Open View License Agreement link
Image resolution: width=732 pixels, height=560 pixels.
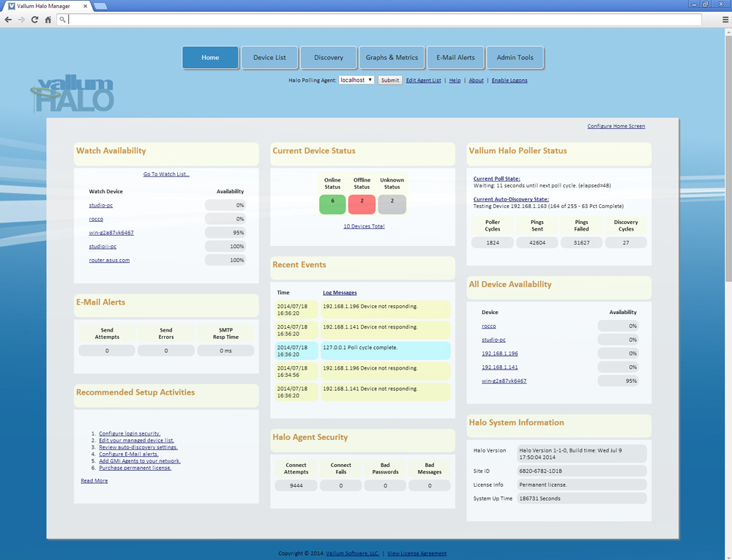pyautogui.click(x=417, y=553)
